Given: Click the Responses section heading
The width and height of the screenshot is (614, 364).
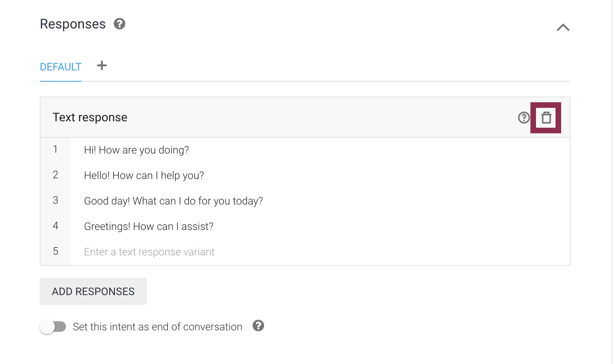Looking at the screenshot, I should [73, 24].
